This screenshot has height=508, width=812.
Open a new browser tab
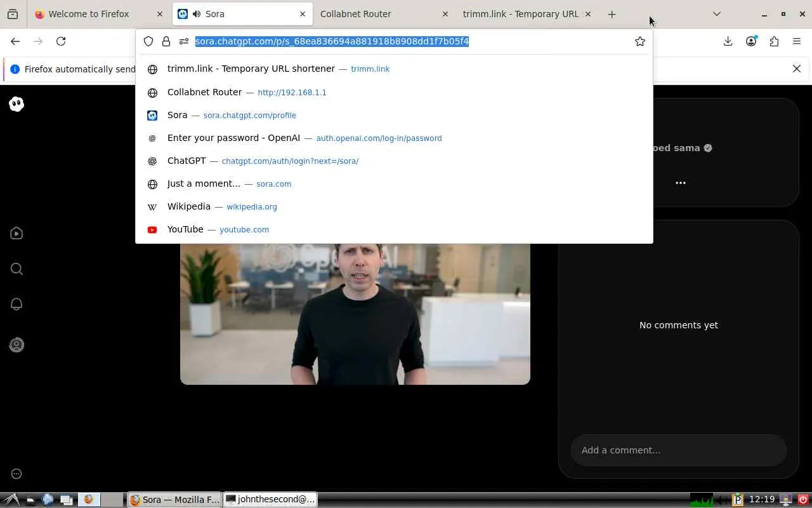pos(612,14)
